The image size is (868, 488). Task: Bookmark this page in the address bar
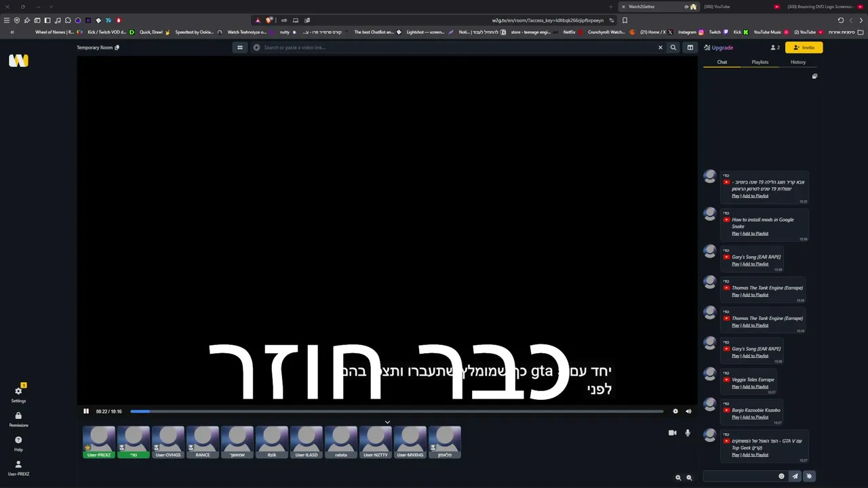point(625,20)
